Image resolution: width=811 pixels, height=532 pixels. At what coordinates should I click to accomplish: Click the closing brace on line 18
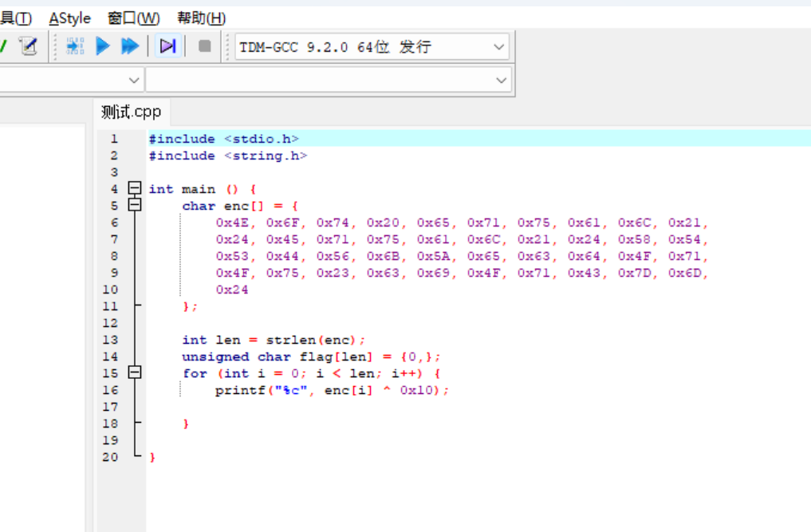(186, 424)
